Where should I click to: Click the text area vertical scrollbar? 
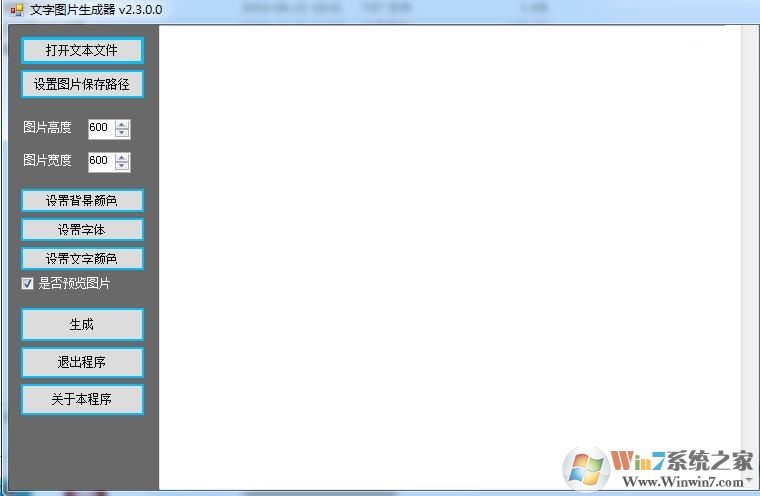pyautogui.click(x=748, y=257)
